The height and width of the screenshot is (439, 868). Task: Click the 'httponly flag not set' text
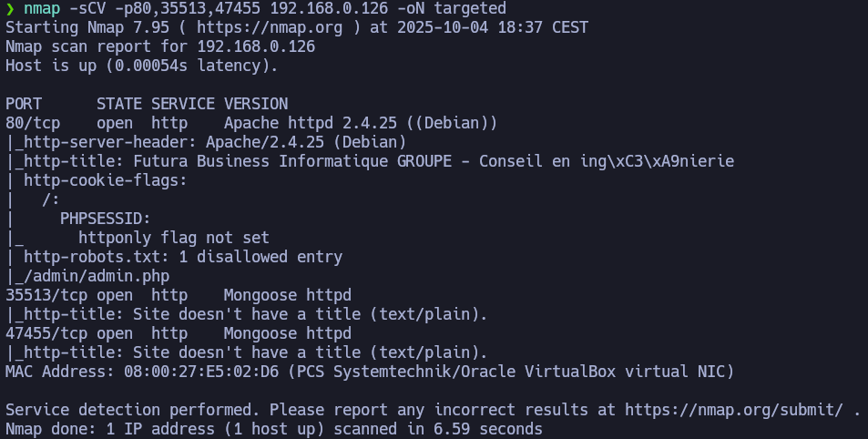[x=173, y=238]
